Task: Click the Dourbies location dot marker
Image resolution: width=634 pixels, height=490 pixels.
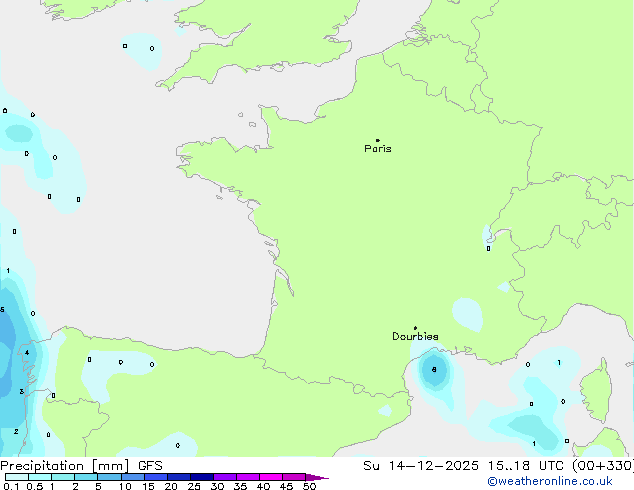Action: click(415, 328)
